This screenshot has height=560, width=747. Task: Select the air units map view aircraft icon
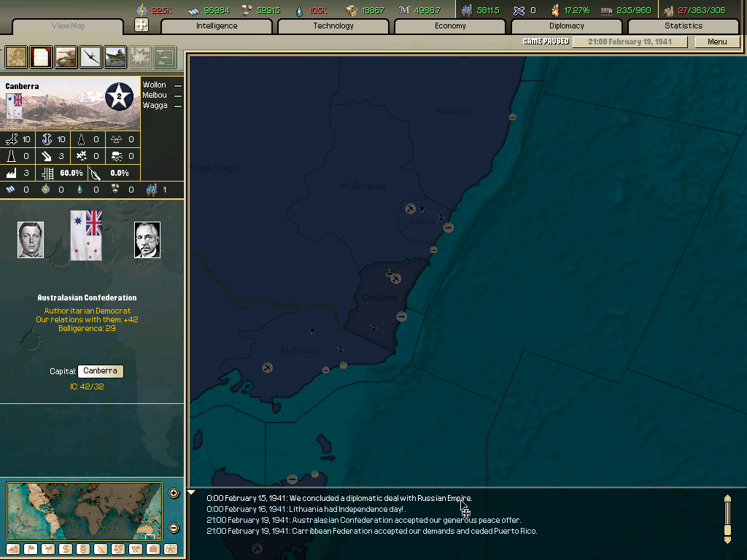[88, 57]
